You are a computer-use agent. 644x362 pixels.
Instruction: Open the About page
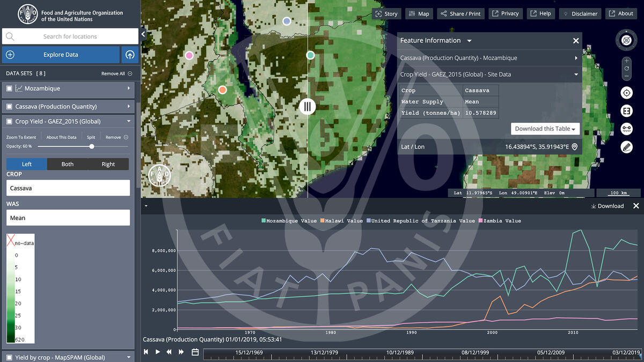621,13
